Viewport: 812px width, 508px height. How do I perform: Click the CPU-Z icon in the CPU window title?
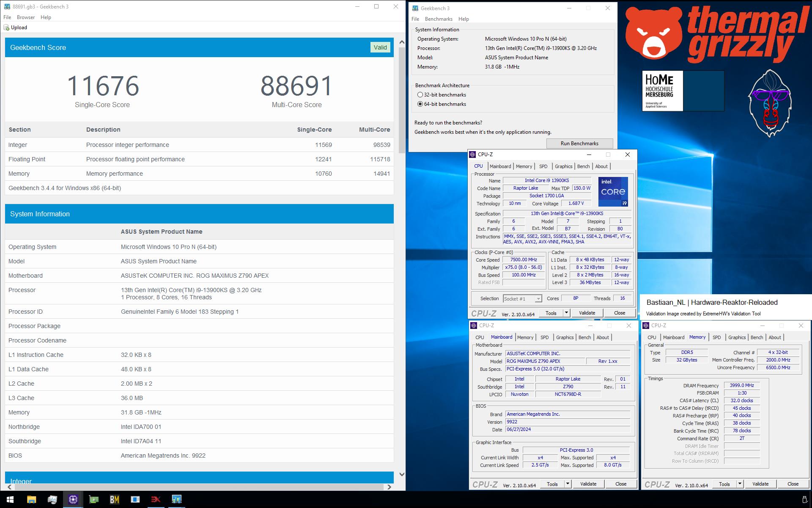[473, 155]
